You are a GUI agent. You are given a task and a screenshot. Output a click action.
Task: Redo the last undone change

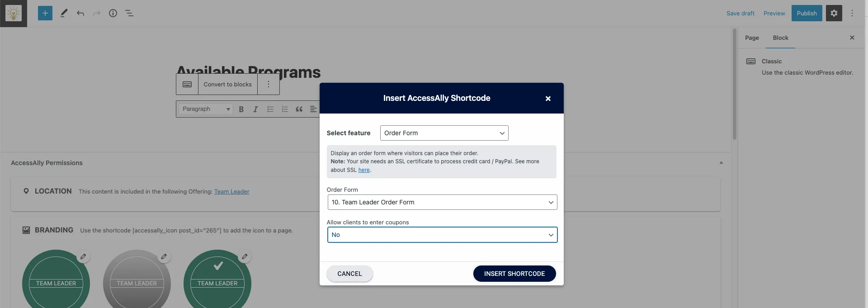pyautogui.click(x=97, y=13)
